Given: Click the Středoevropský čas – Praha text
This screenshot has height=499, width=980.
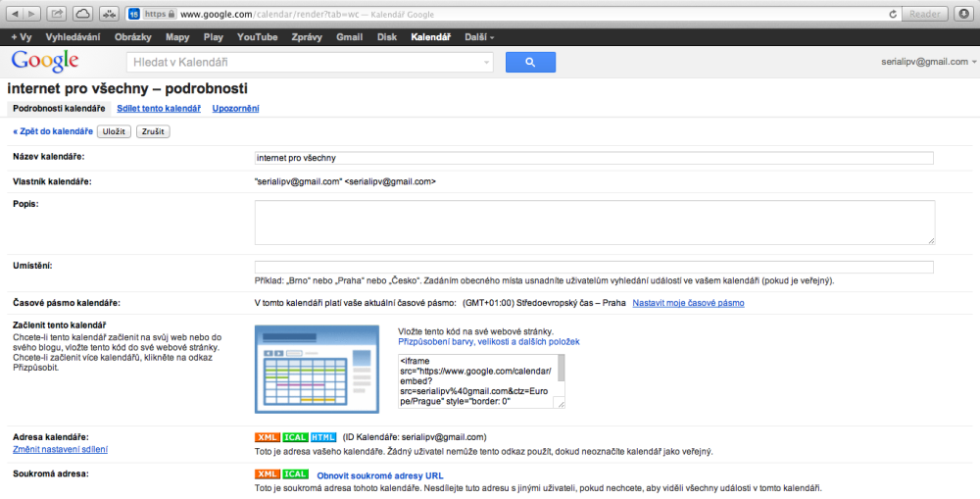Looking at the screenshot, I should click(x=570, y=303).
